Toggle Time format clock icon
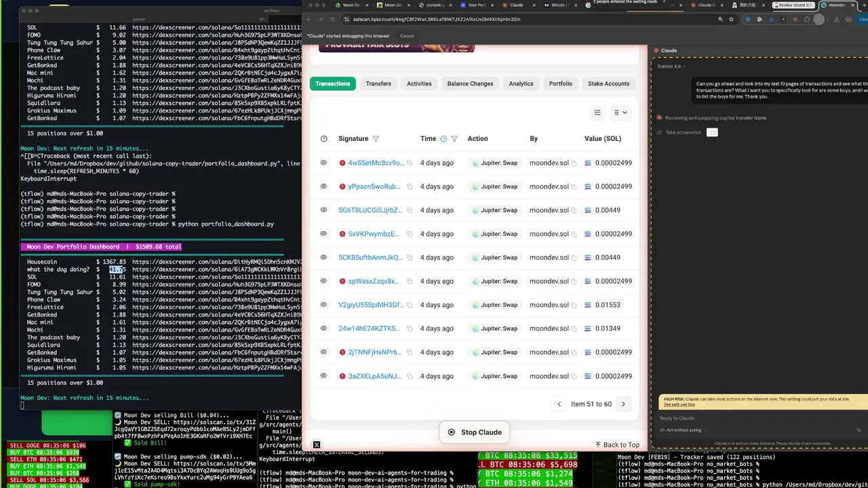The width and height of the screenshot is (868, 488). pos(443,139)
